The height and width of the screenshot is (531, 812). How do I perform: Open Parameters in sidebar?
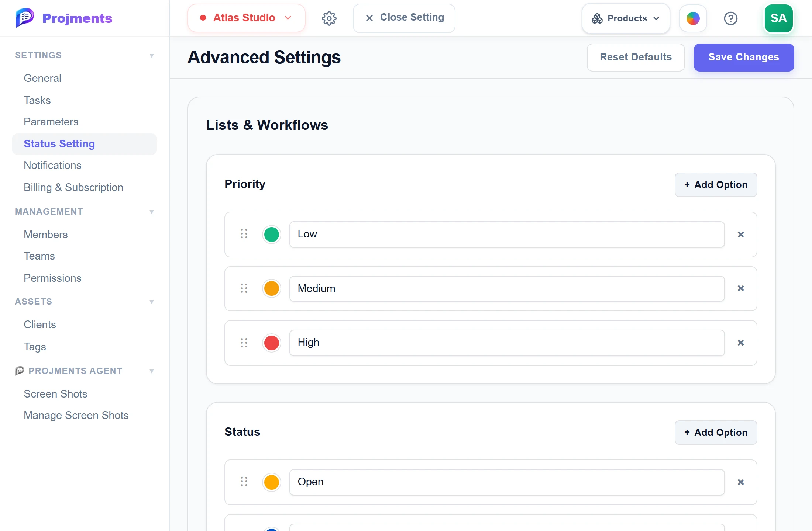[85, 122]
